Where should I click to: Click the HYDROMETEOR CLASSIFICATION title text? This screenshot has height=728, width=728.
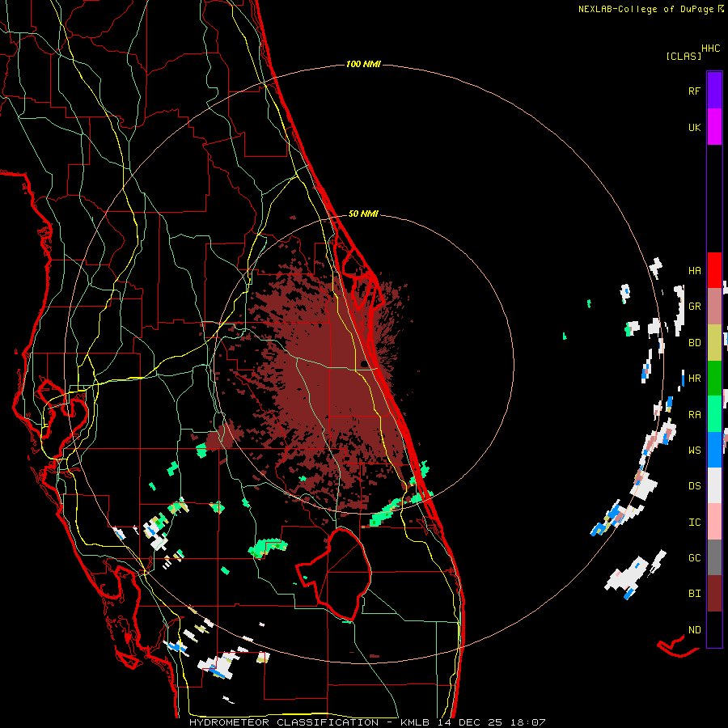tap(284, 722)
